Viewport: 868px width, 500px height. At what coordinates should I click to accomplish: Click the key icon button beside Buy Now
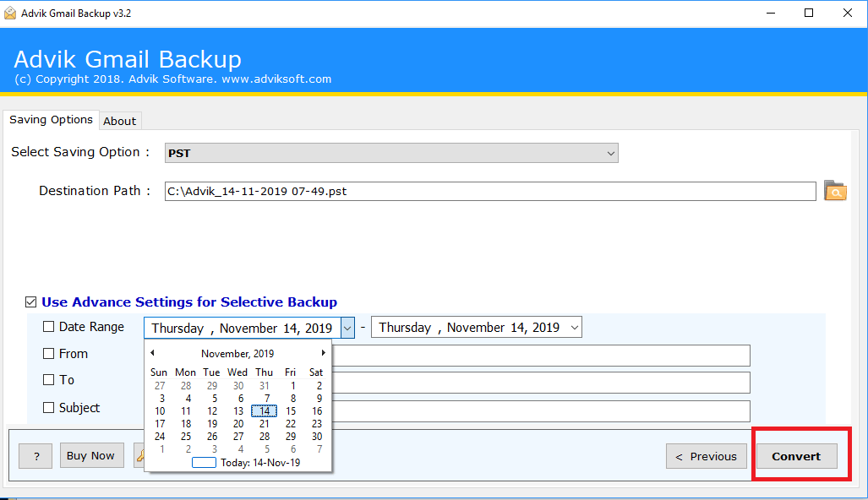(x=139, y=456)
